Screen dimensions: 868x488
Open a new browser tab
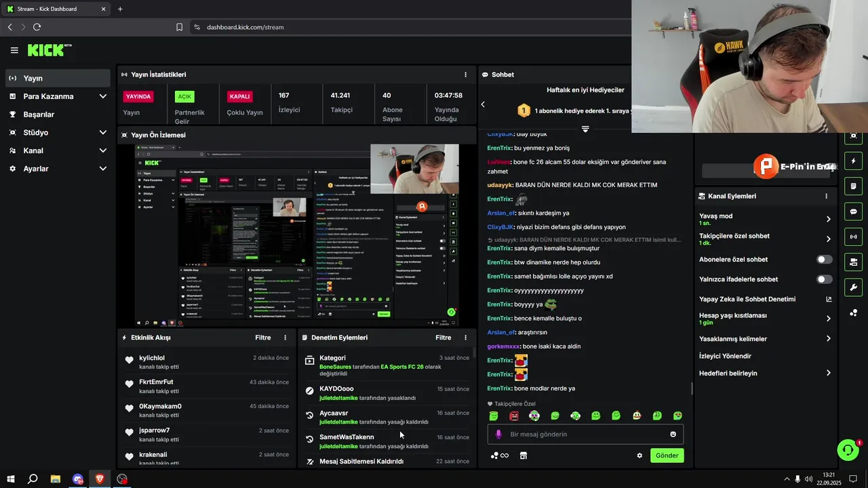click(x=120, y=9)
